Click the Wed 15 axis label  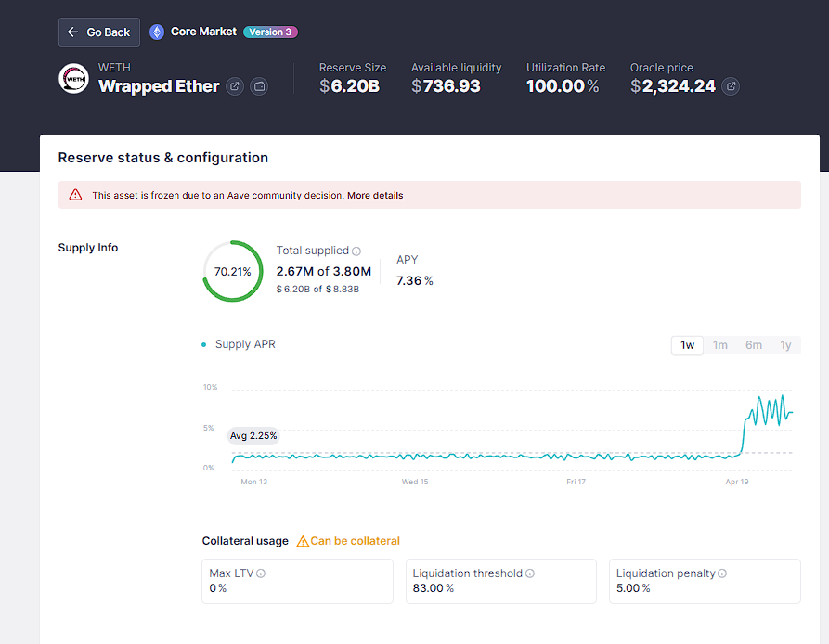tap(415, 482)
